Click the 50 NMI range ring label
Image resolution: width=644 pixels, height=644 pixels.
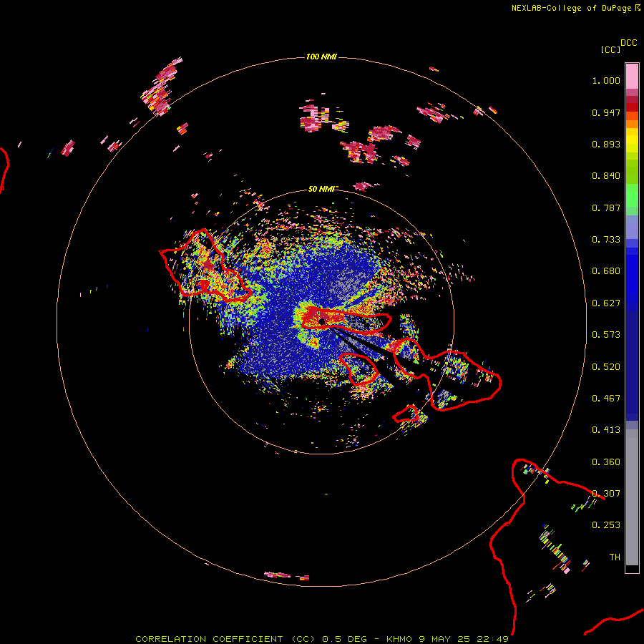coord(322,189)
